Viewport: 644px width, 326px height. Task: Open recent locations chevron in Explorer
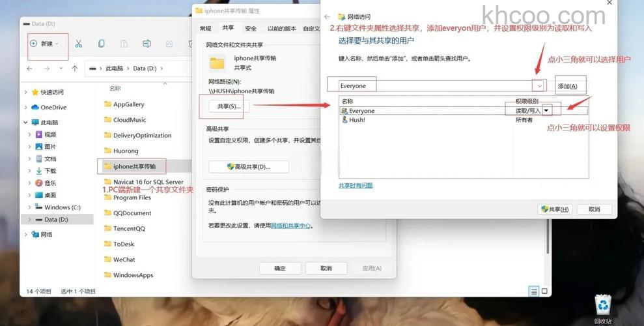61,68
